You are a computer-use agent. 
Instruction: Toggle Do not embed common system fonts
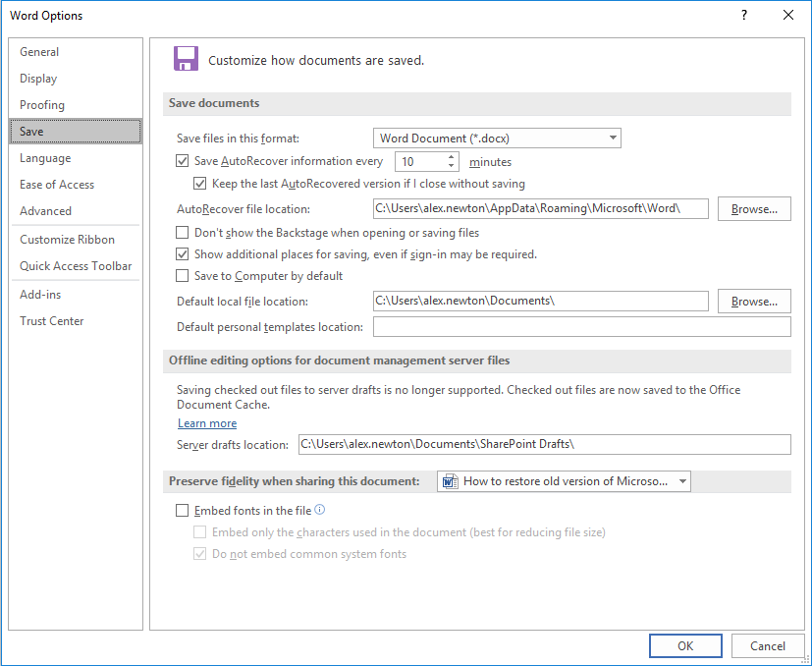200,554
